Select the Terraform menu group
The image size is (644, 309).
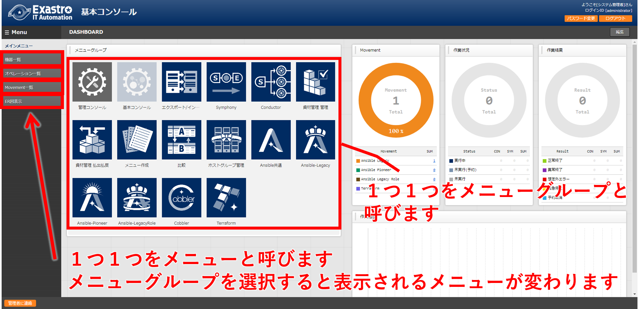pos(226,198)
